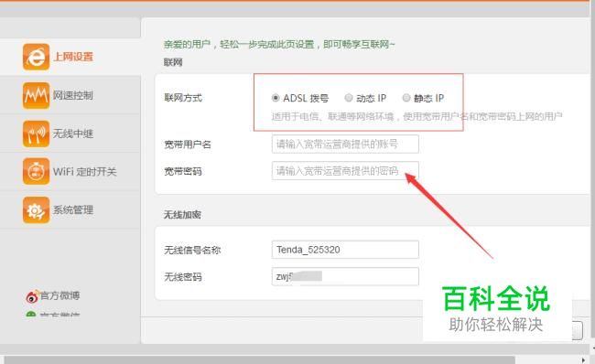
Task: Open the 官方微博 link
Action: click(59, 295)
